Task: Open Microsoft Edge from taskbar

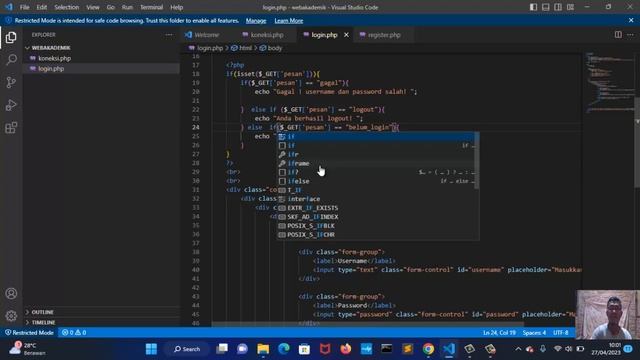Action: point(284,349)
